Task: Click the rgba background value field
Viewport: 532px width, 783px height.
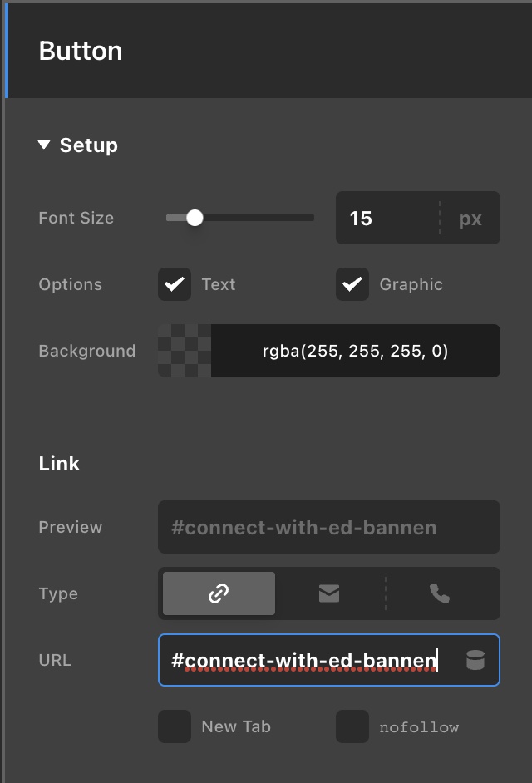Action: 355,351
